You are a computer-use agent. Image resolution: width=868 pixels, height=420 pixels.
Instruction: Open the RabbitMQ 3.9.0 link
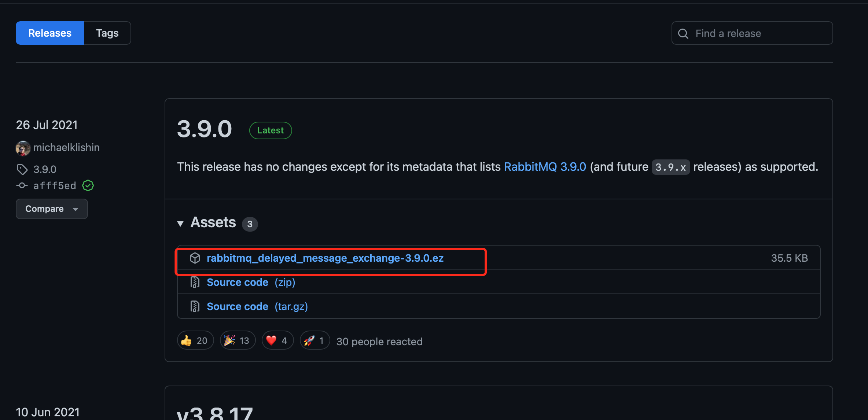click(x=545, y=167)
